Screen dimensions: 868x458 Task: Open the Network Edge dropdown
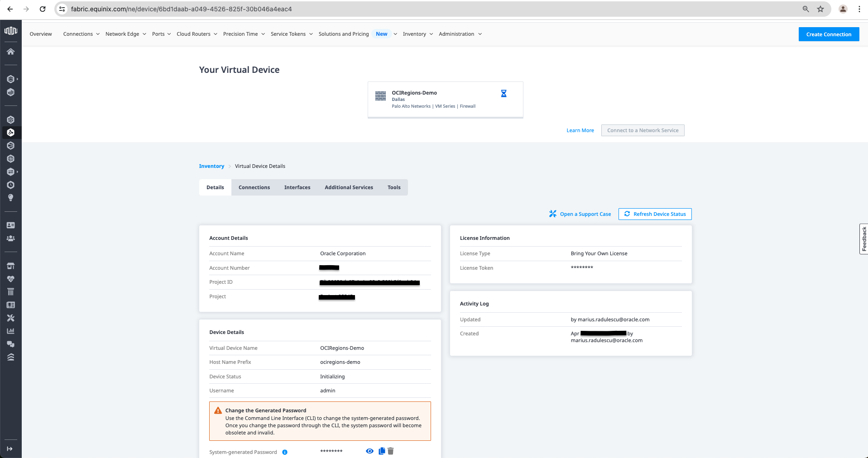125,34
